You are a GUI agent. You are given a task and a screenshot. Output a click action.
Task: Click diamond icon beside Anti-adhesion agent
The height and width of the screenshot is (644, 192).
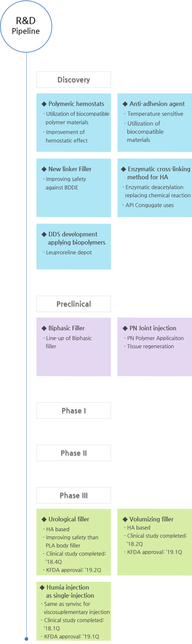[x=125, y=104]
